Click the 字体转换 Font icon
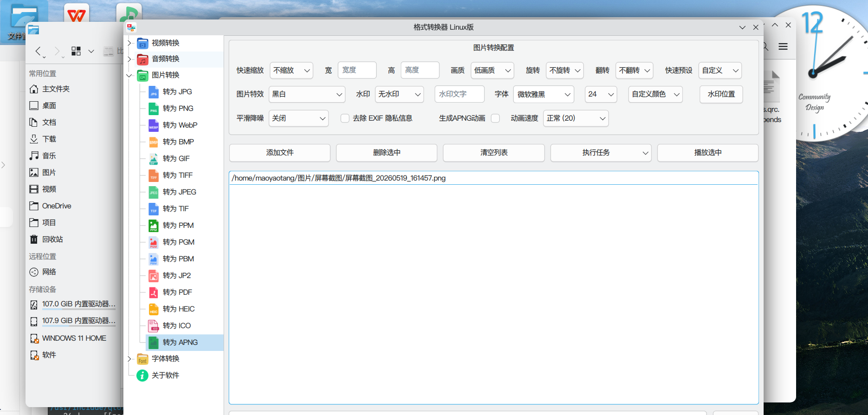This screenshot has width=868, height=415. [x=142, y=359]
